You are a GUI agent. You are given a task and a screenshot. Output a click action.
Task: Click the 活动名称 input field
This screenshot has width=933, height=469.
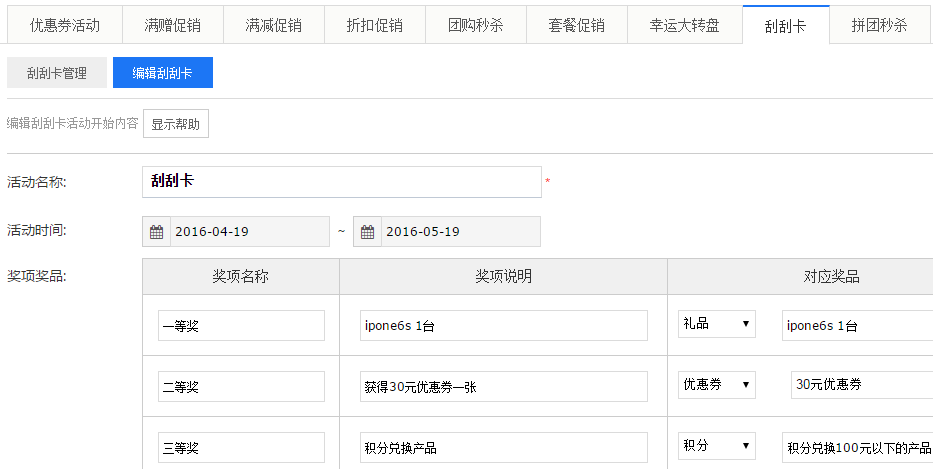(x=341, y=182)
